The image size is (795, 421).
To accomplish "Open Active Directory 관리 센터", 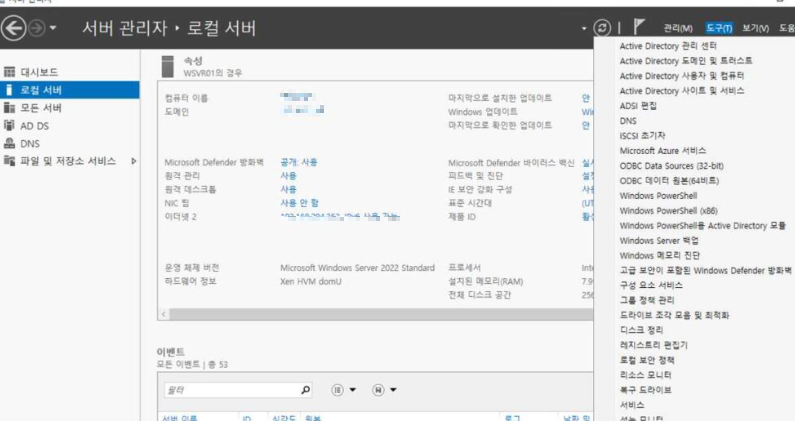I will [x=668, y=46].
